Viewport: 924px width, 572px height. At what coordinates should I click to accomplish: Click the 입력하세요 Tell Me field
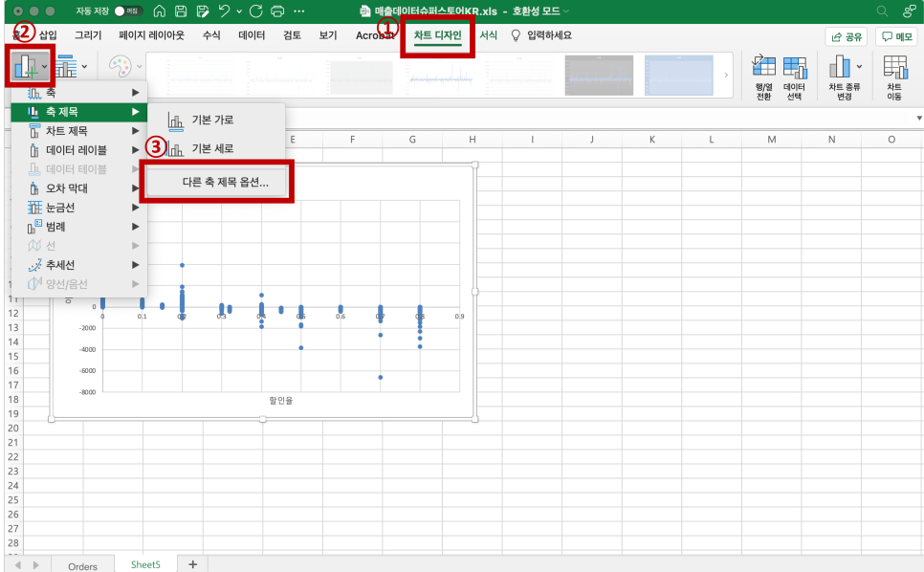549,35
